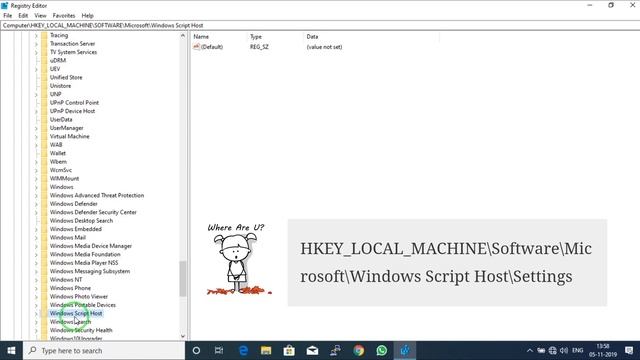The image size is (640, 360).
Task: Open the File menu
Action: 7,16
